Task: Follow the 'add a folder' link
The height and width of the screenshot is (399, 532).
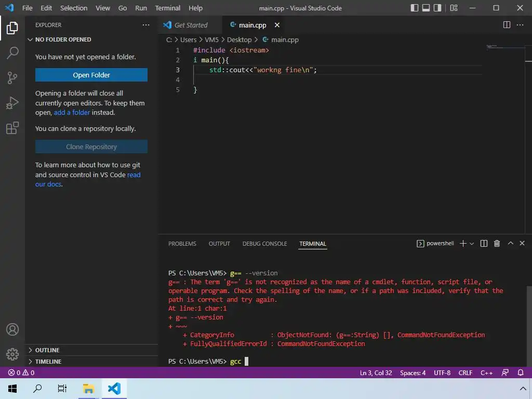Action: pyautogui.click(x=72, y=112)
